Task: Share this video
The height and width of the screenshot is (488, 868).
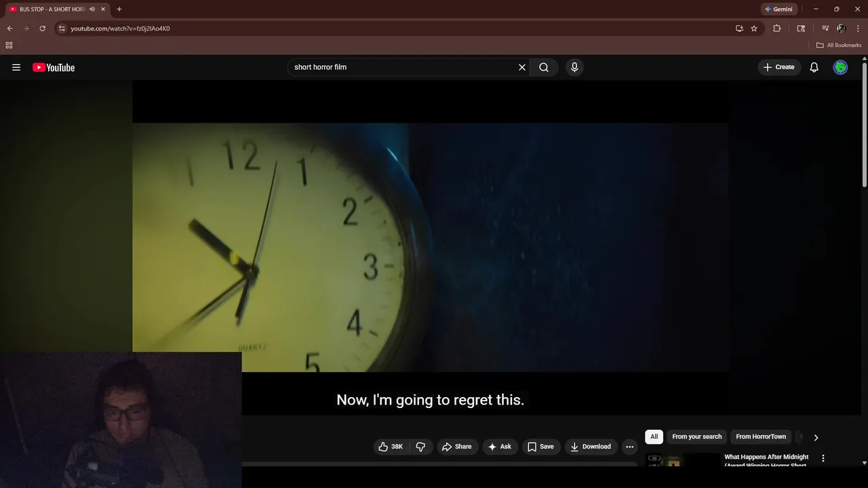Action: [456, 447]
